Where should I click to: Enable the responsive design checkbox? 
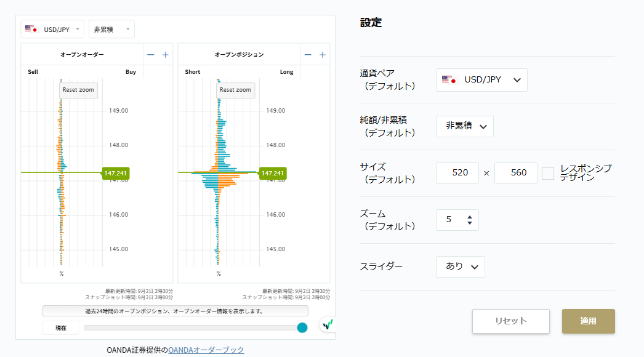[x=547, y=174]
